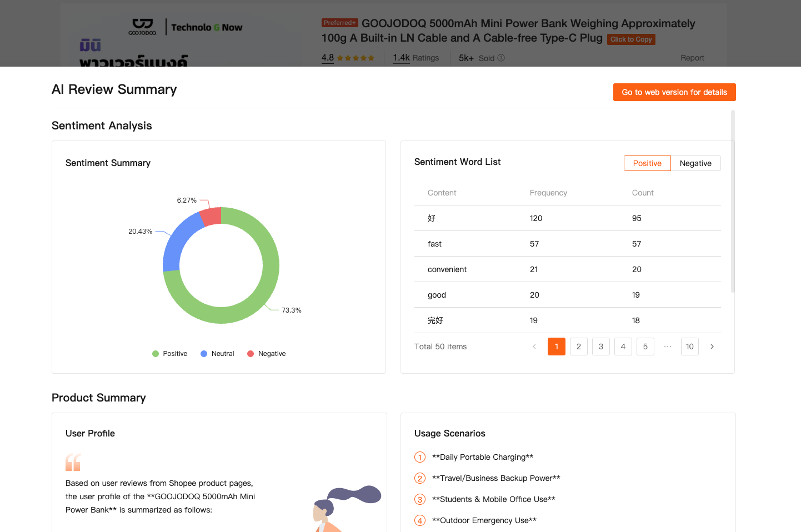The image size is (801, 532).
Task: Click the Sold info question mark icon
Action: tap(501, 58)
